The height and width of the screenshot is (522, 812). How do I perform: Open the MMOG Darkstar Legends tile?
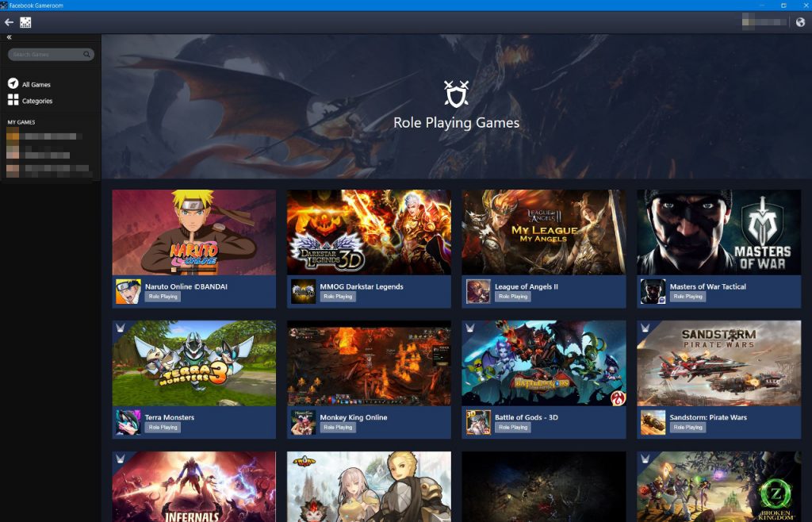click(x=369, y=232)
